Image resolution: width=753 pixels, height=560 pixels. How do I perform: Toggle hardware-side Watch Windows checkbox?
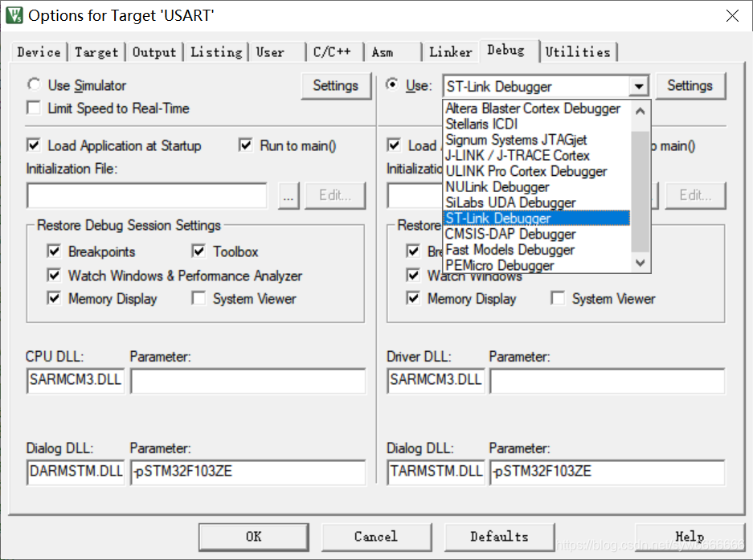pyautogui.click(x=413, y=276)
